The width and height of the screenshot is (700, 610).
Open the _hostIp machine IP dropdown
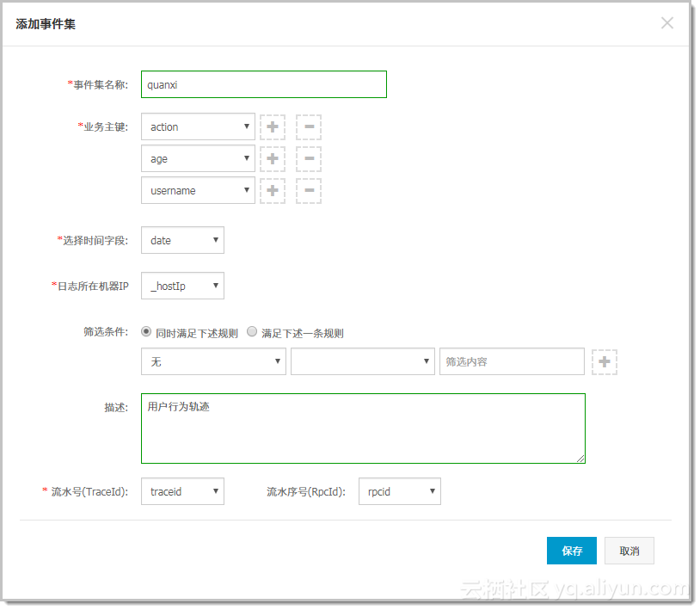182,286
